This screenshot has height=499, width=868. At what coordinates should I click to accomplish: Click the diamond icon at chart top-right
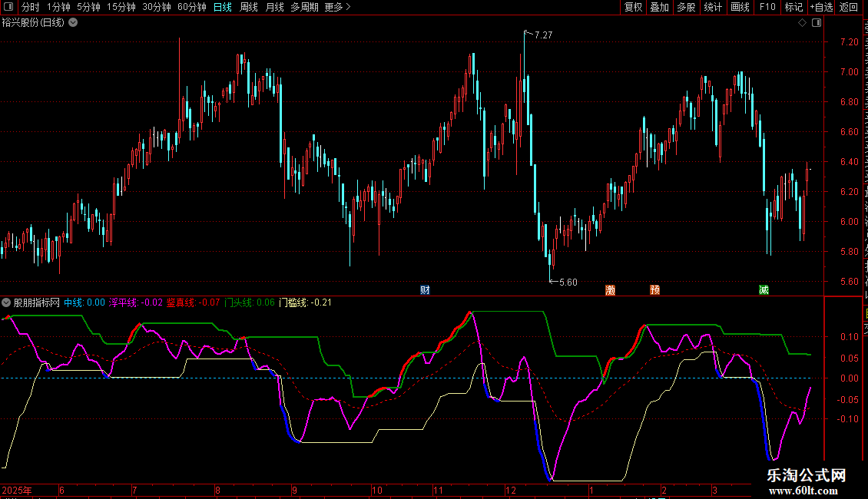click(802, 23)
